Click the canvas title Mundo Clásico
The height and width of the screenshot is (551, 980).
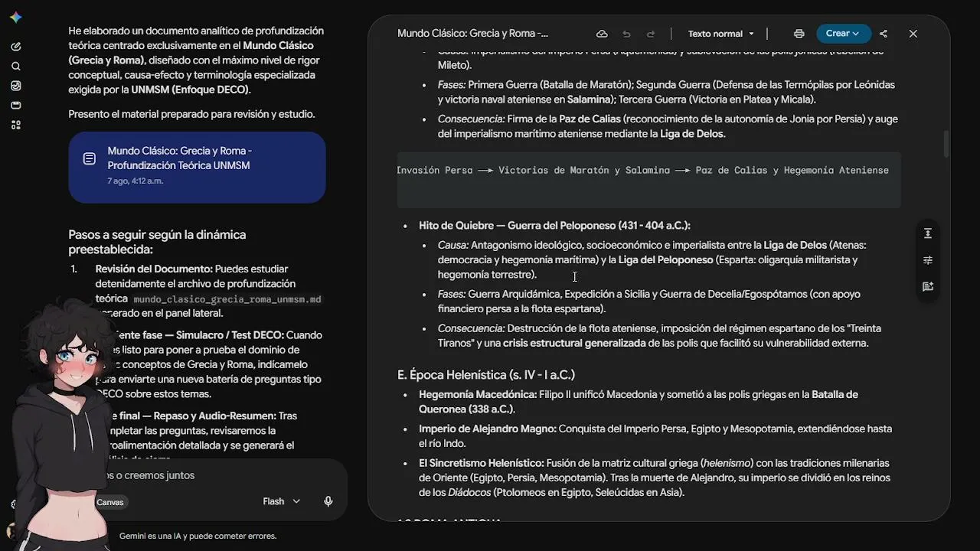[472, 34]
